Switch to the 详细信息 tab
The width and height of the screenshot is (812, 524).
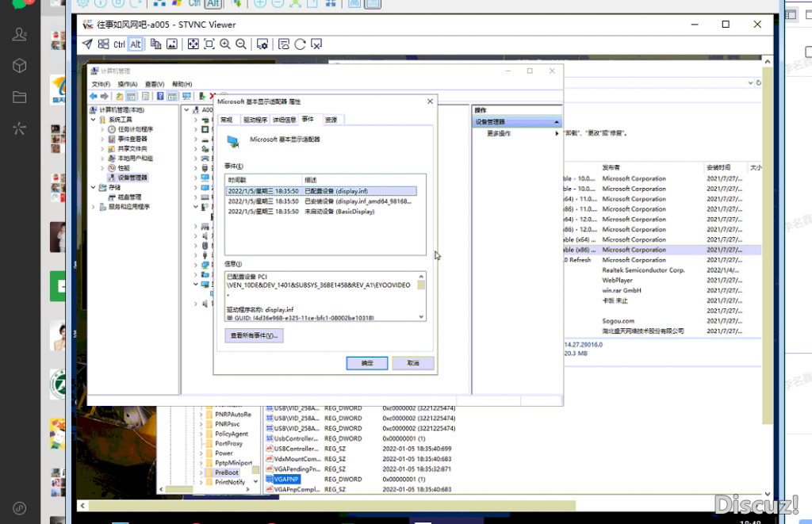pyautogui.click(x=285, y=120)
